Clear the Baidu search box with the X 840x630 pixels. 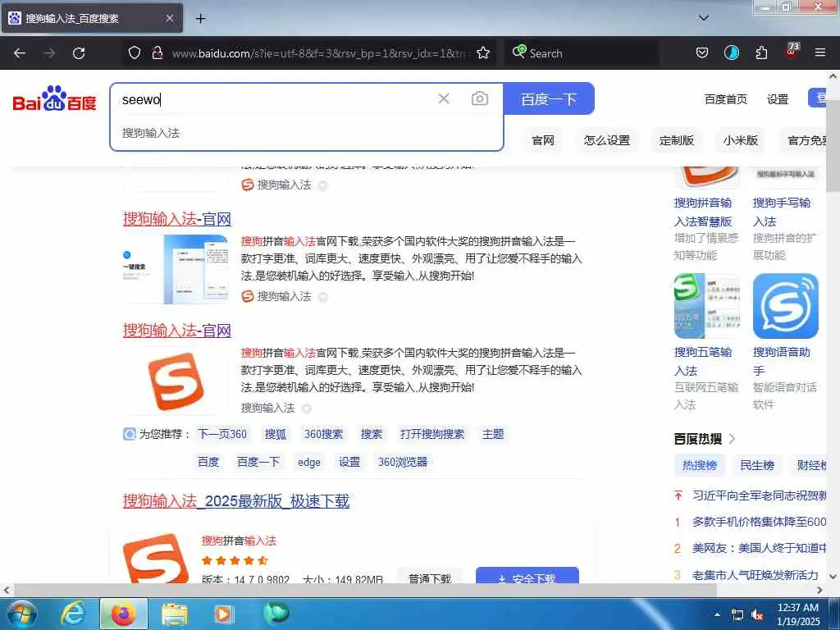[444, 98]
